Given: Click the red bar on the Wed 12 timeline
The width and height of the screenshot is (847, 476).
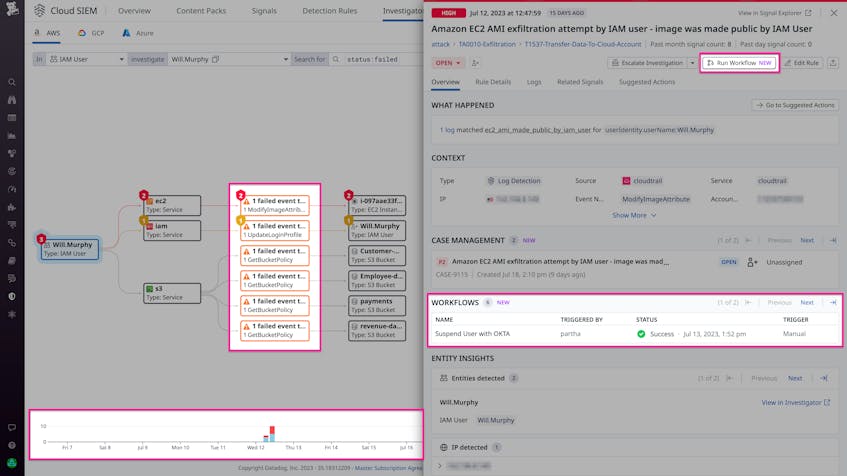Looking at the screenshot, I should (272, 430).
